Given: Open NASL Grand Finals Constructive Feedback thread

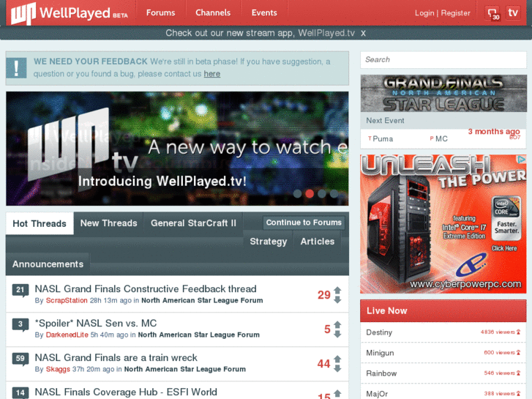Looking at the screenshot, I should click(146, 289).
